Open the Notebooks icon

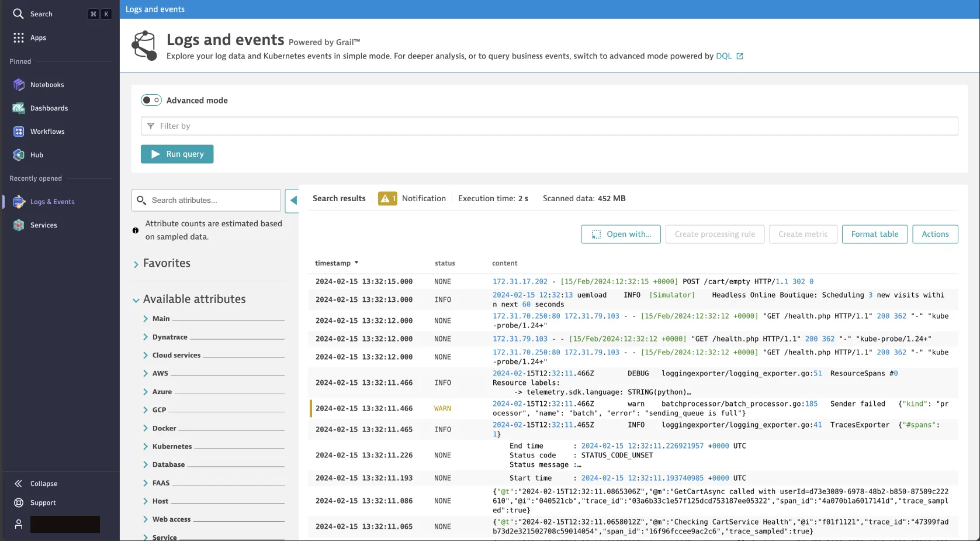click(x=19, y=85)
